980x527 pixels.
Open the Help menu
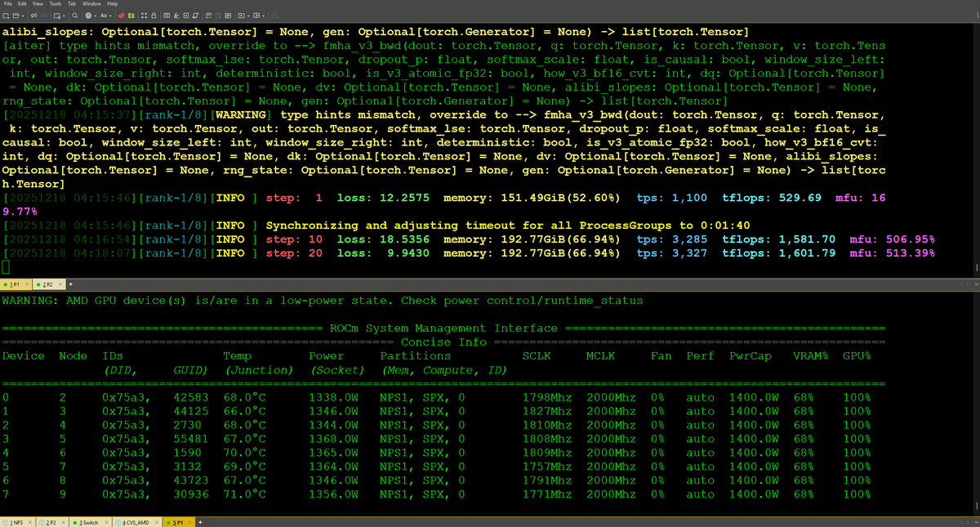tap(113, 4)
